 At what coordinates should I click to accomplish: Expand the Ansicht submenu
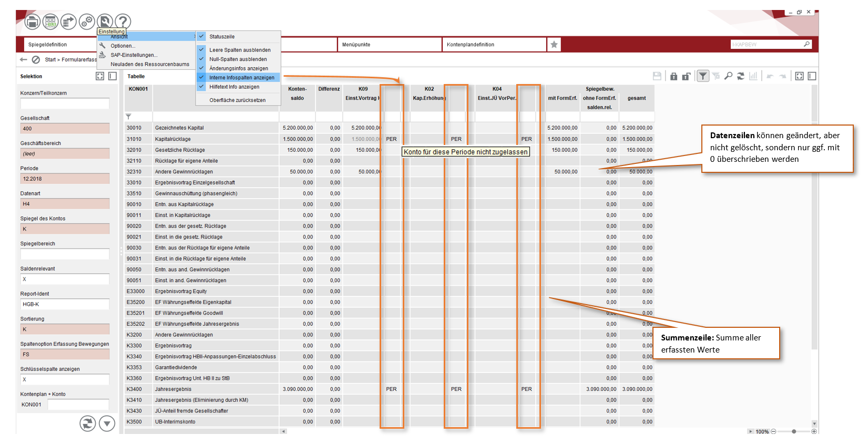tap(147, 37)
